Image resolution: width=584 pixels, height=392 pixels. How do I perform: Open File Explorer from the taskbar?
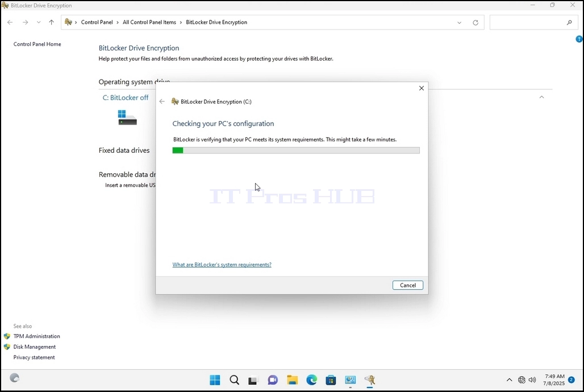tap(293, 380)
